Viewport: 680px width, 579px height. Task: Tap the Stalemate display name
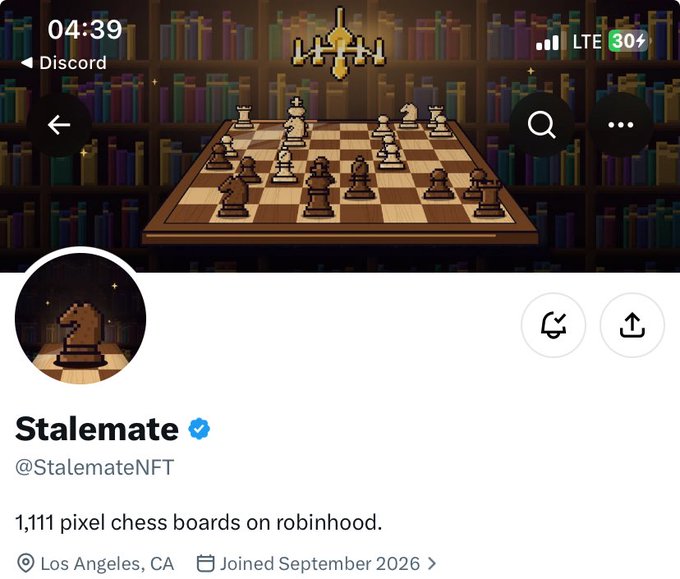click(x=97, y=429)
